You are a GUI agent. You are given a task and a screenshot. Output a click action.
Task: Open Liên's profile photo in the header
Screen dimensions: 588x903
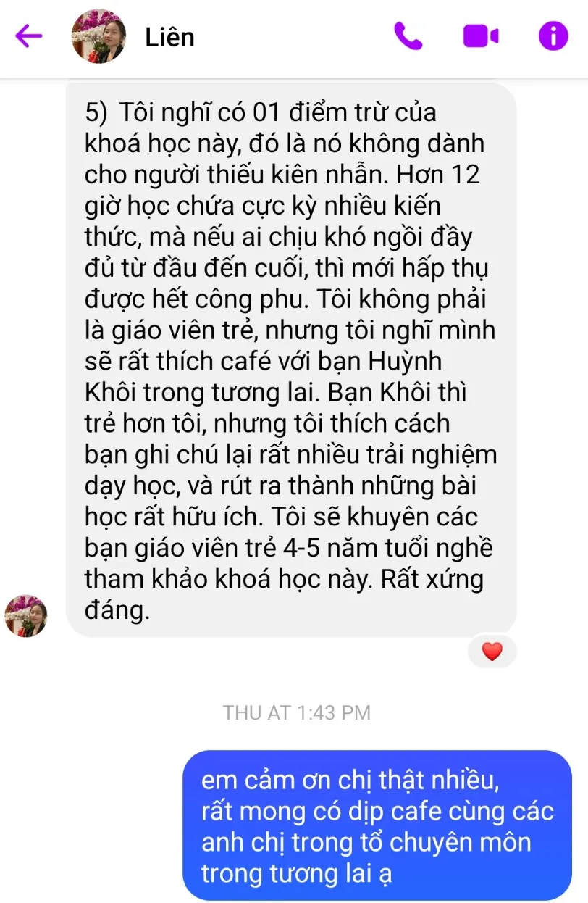pyautogui.click(x=98, y=36)
